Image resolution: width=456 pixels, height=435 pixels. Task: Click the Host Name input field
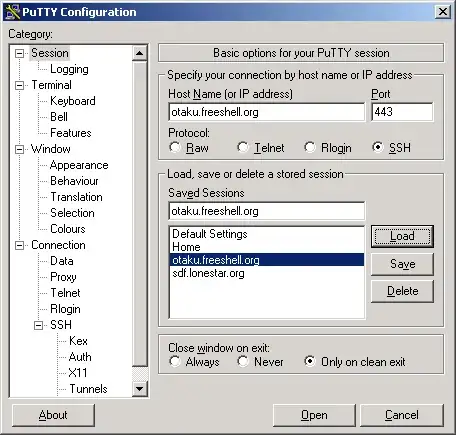click(267, 112)
